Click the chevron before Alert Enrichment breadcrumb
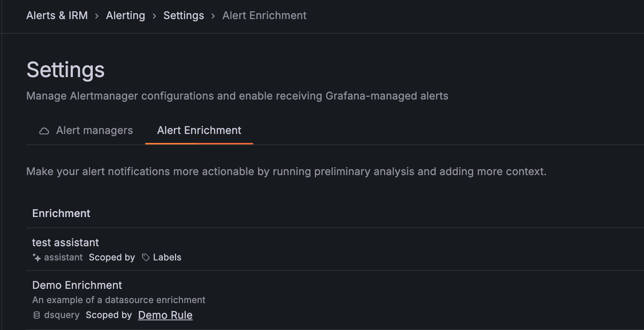The image size is (644, 330). click(212, 16)
